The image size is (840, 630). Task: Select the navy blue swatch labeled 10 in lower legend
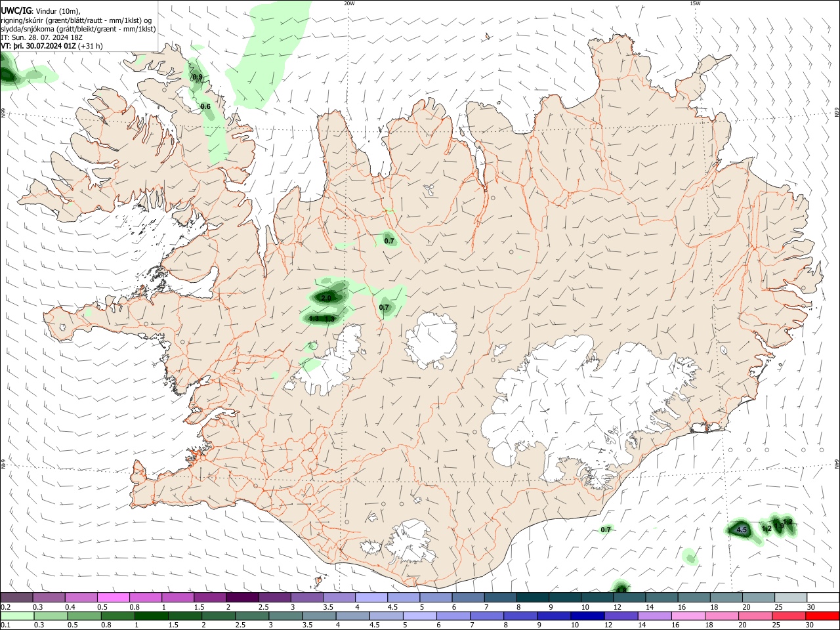(587, 616)
